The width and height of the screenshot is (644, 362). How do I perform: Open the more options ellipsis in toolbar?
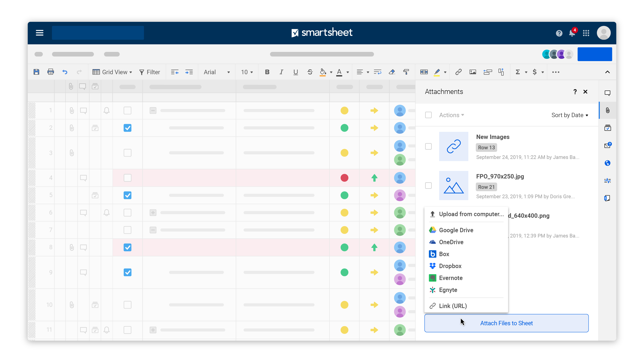(555, 72)
